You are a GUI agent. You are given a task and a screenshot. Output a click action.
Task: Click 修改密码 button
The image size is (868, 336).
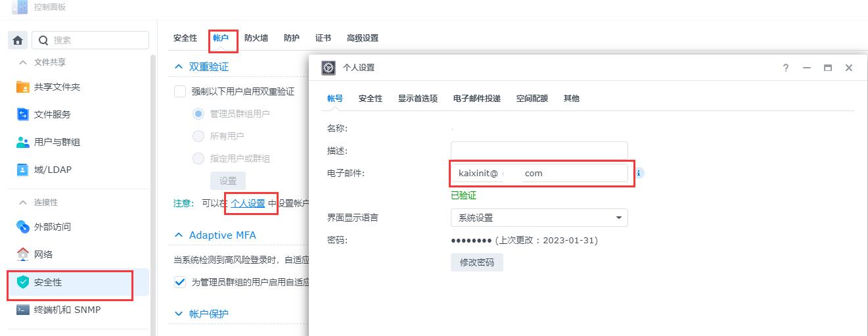pos(476,262)
